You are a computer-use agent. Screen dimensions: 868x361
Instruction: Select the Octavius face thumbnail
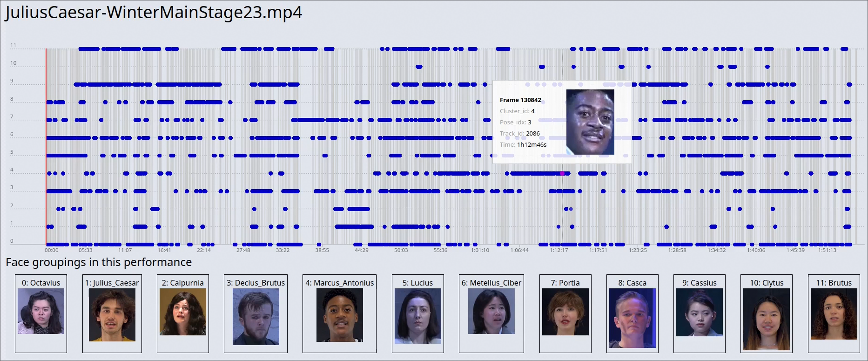click(41, 311)
